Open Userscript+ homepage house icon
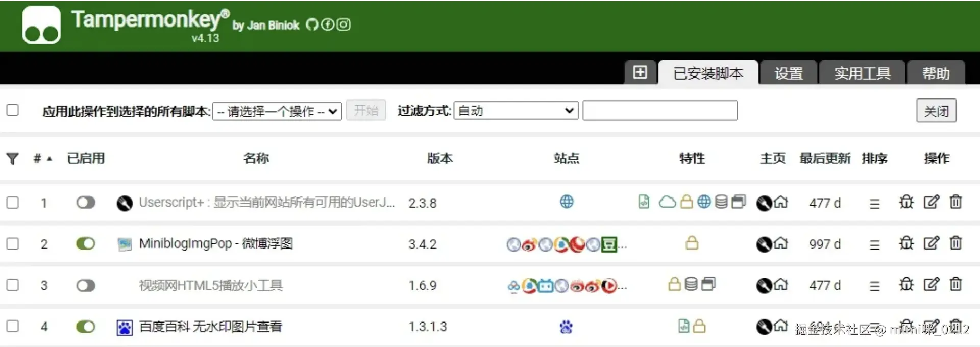 (781, 203)
